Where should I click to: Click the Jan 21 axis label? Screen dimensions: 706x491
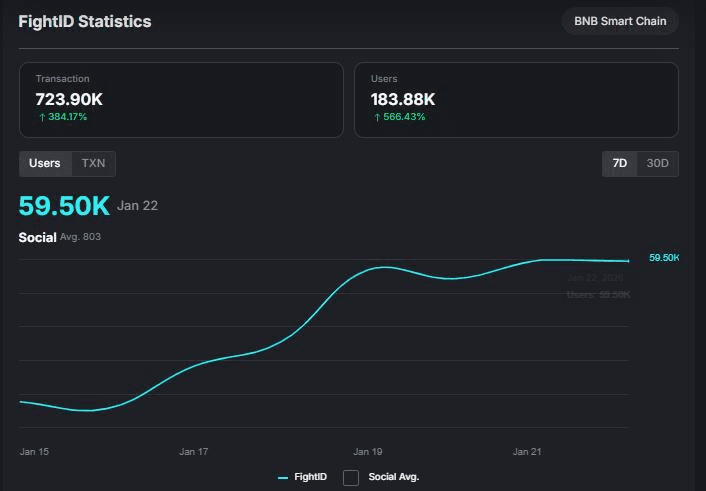point(527,452)
